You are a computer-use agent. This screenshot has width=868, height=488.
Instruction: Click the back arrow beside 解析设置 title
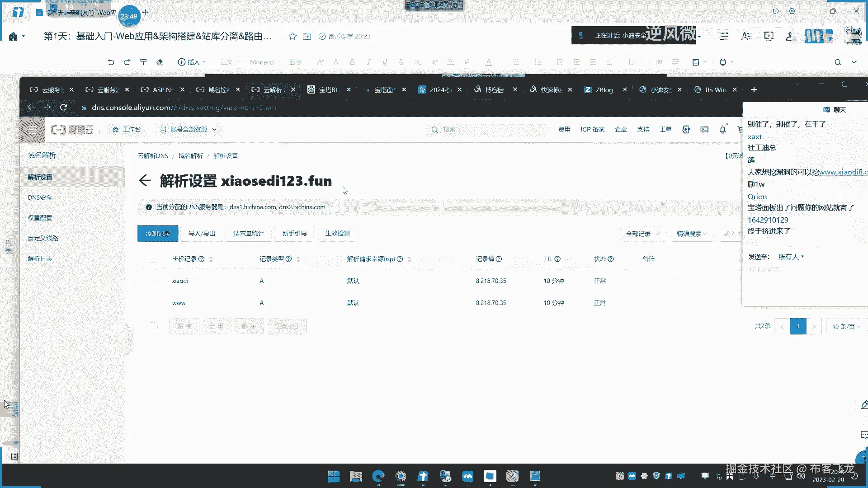144,181
